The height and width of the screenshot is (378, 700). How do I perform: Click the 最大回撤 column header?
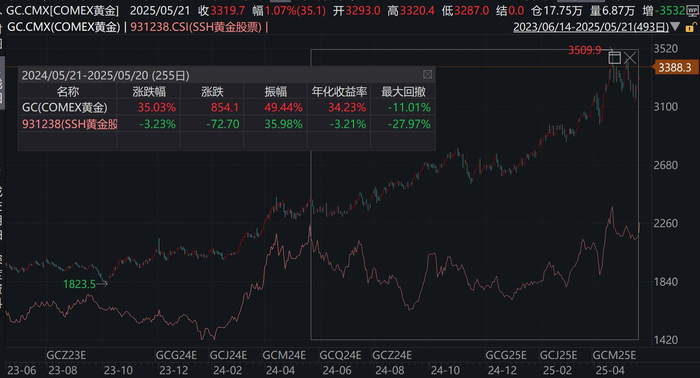[403, 92]
